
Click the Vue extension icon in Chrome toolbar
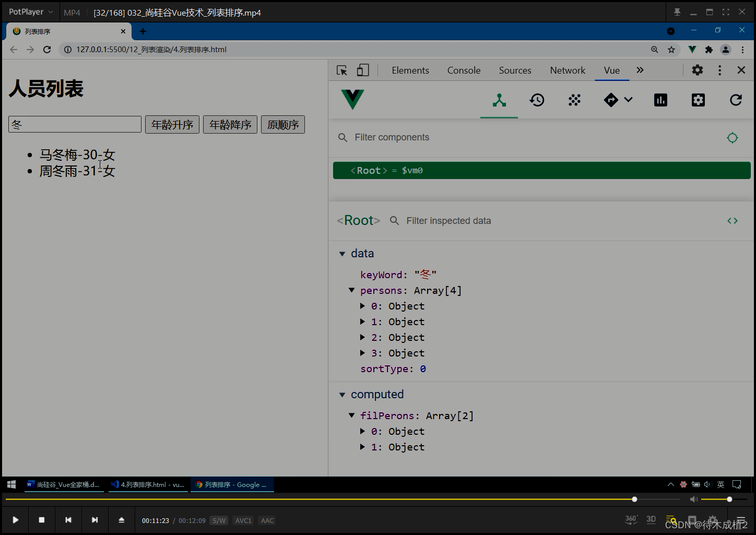coord(692,50)
